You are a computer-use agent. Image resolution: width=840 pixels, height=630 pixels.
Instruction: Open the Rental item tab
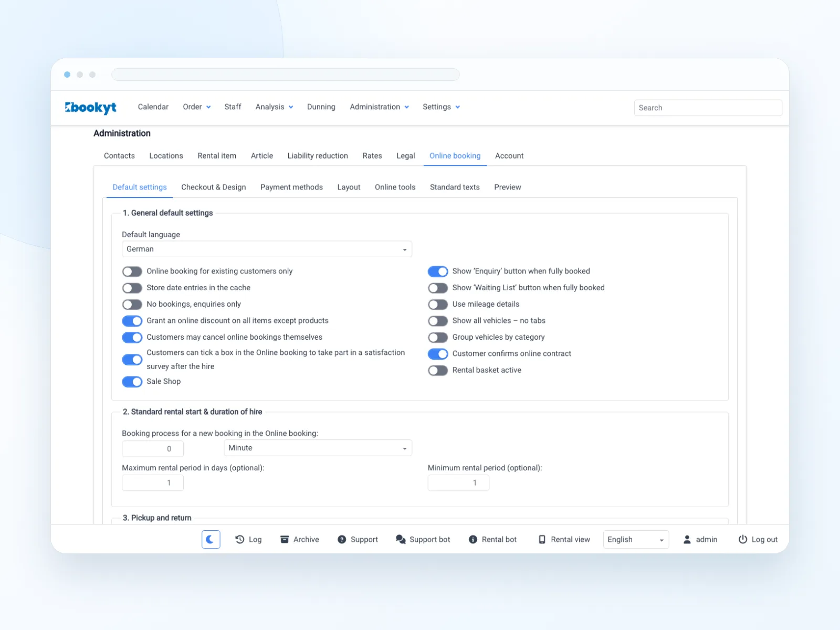tap(217, 155)
